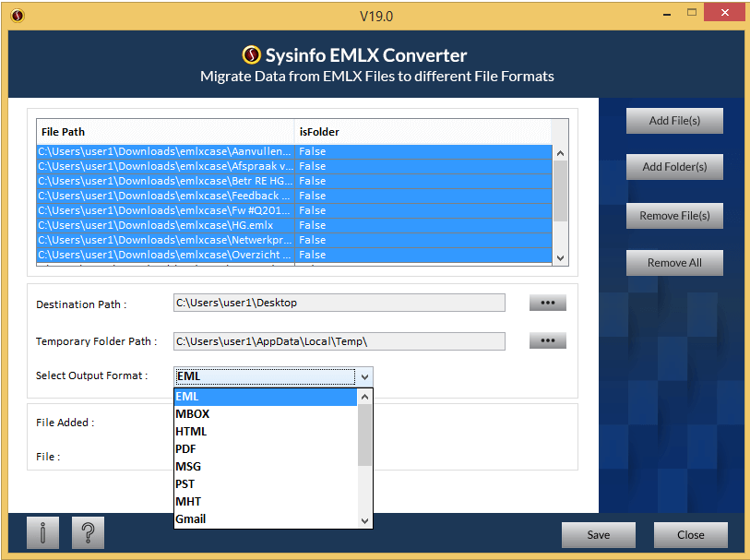Click the File Path column header
This screenshot has width=750, height=560.
coord(165,132)
